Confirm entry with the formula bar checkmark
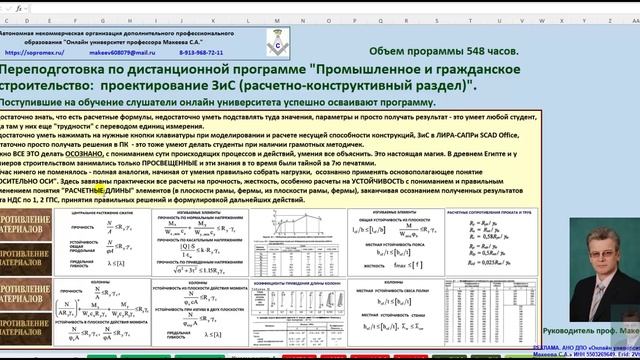This screenshot has width=640, height=360. [9, 9]
